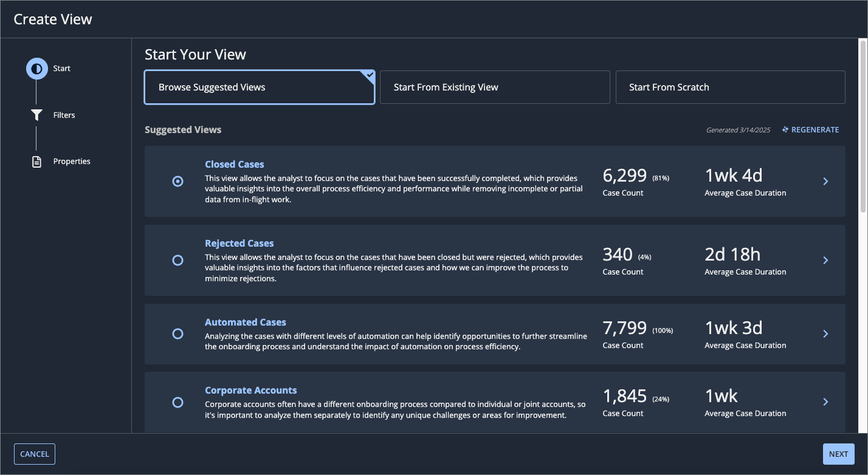Expand the Corporate Accounts chevron
The width and height of the screenshot is (868, 475).
(x=825, y=402)
